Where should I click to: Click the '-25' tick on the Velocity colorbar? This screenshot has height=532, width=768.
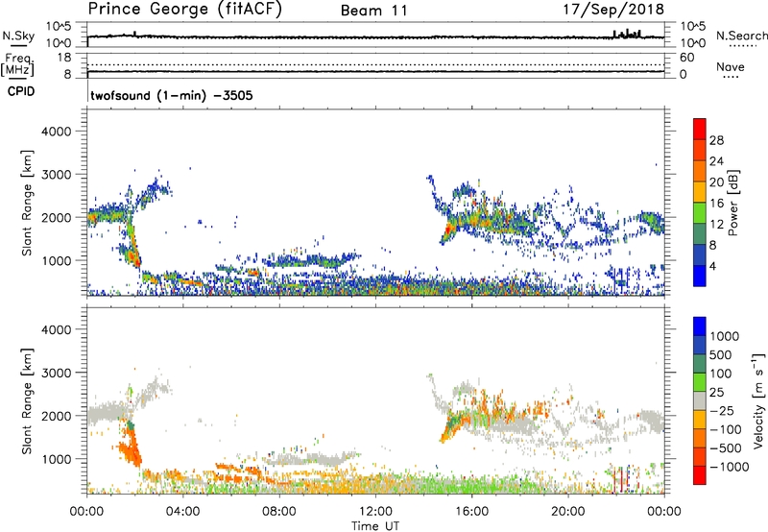pyautogui.click(x=722, y=411)
